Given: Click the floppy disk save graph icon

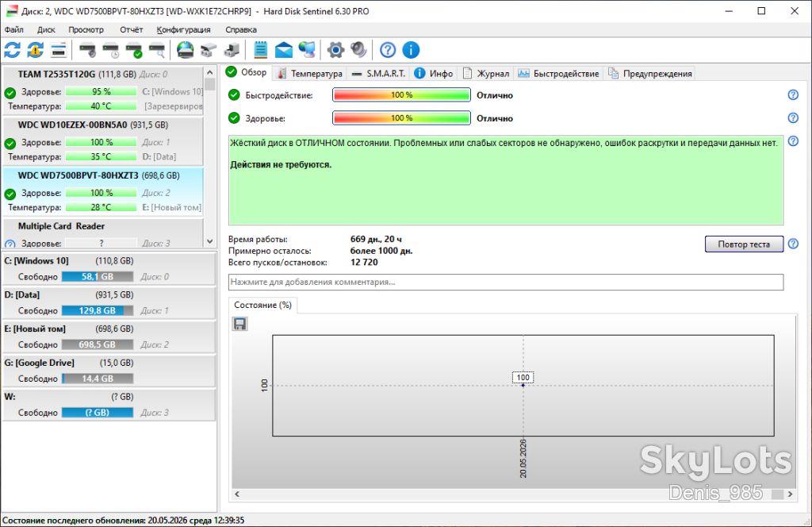Looking at the screenshot, I should pos(239,324).
